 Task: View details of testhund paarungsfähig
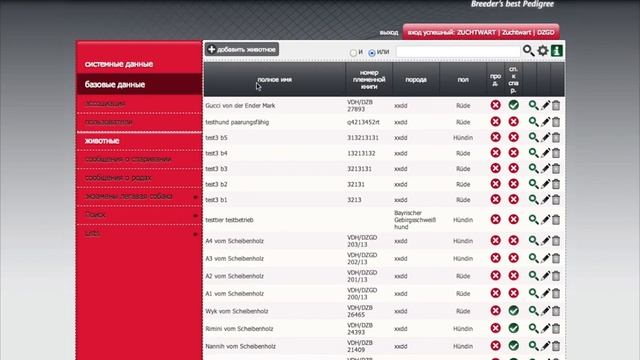[533, 122]
